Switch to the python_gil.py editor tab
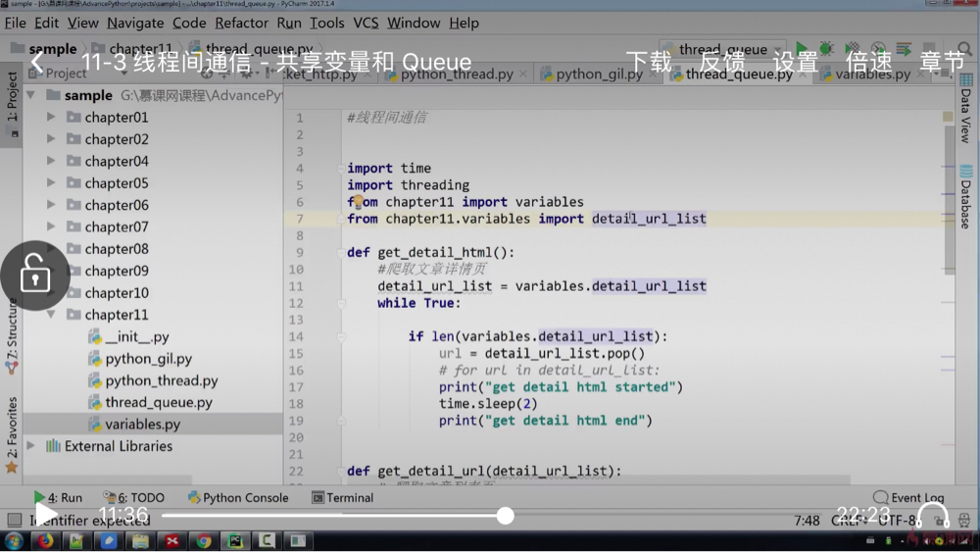 (599, 75)
